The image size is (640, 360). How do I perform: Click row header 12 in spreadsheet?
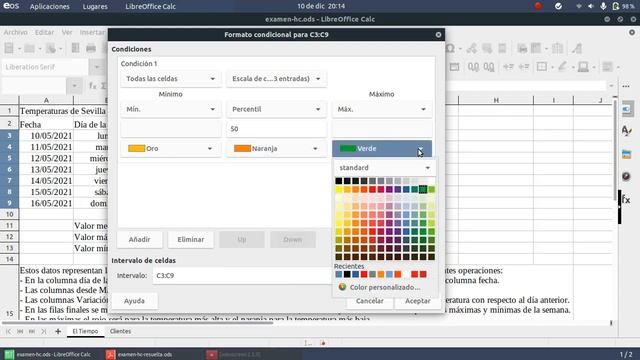click(x=9, y=237)
